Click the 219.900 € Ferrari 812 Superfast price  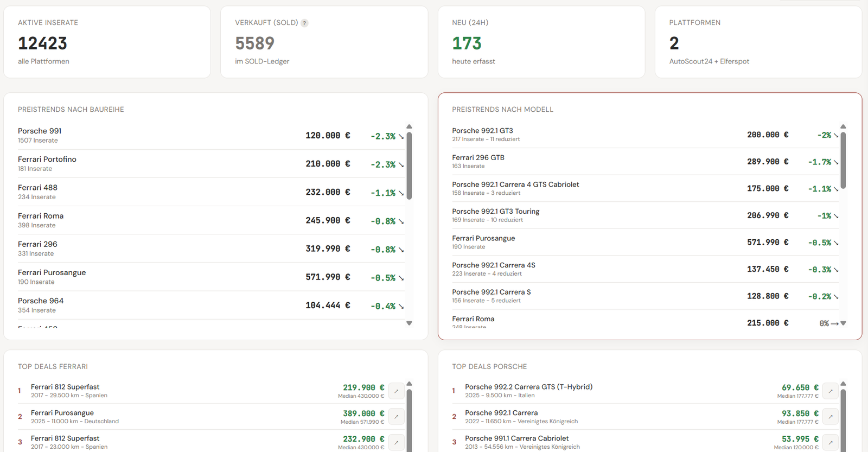tap(363, 387)
